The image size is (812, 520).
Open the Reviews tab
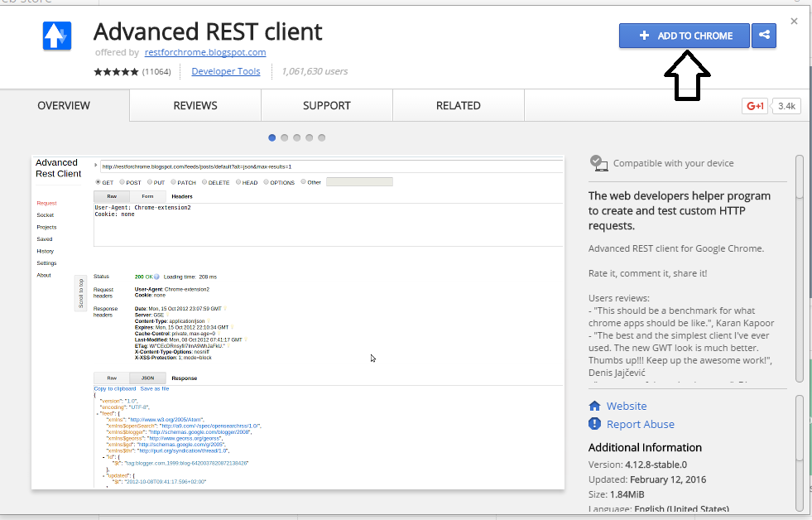[x=195, y=106]
